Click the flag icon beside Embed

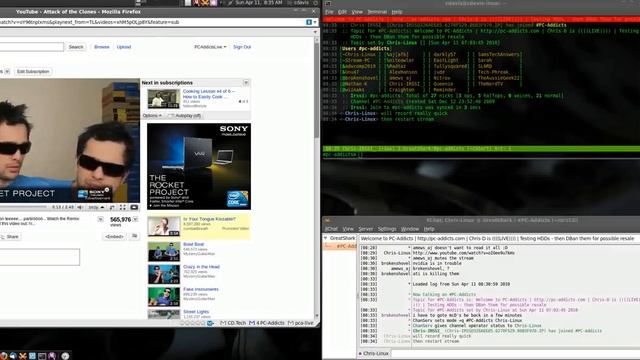[134, 236]
